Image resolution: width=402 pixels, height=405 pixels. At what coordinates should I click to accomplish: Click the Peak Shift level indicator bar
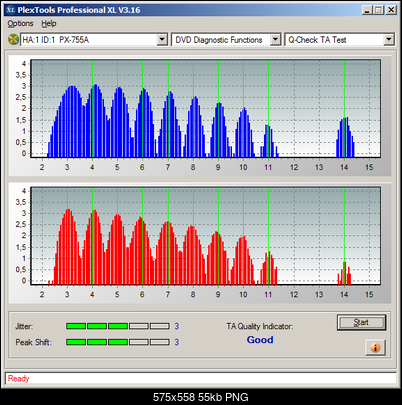(x=118, y=342)
